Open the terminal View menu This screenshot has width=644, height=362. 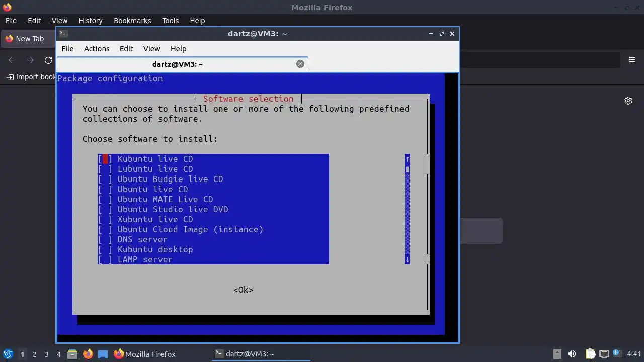pos(151,49)
